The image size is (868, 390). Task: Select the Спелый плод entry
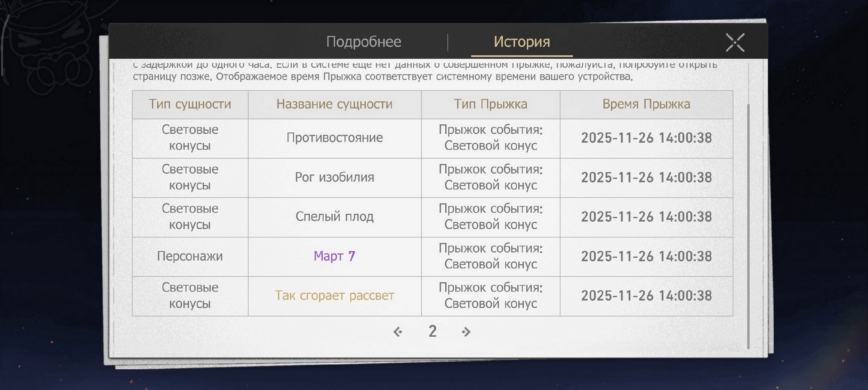pos(335,216)
